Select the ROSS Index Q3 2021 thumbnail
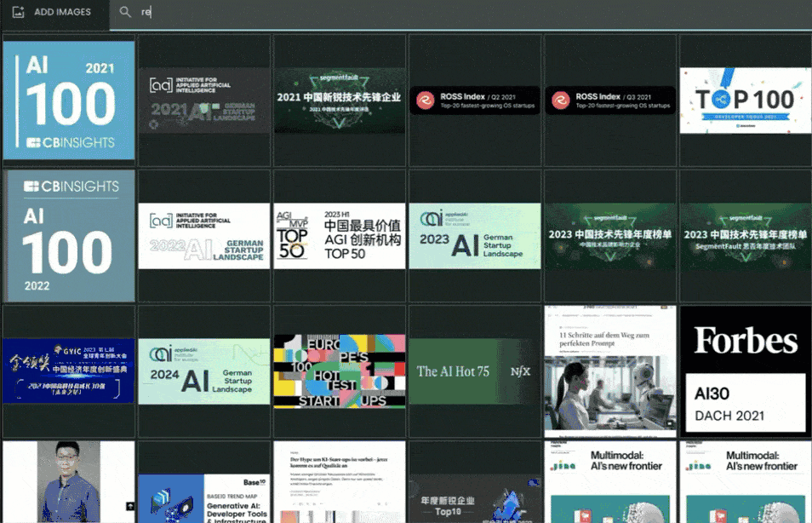 click(610, 100)
